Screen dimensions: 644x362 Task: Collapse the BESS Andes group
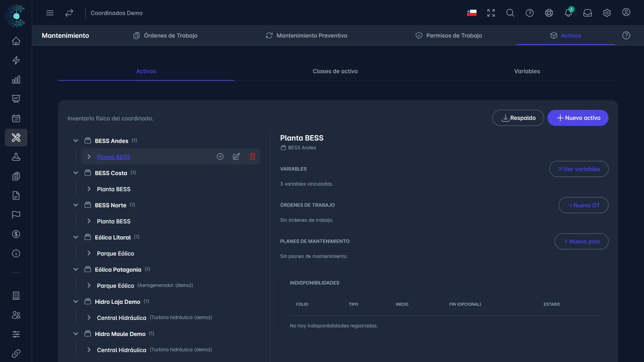[76, 141]
